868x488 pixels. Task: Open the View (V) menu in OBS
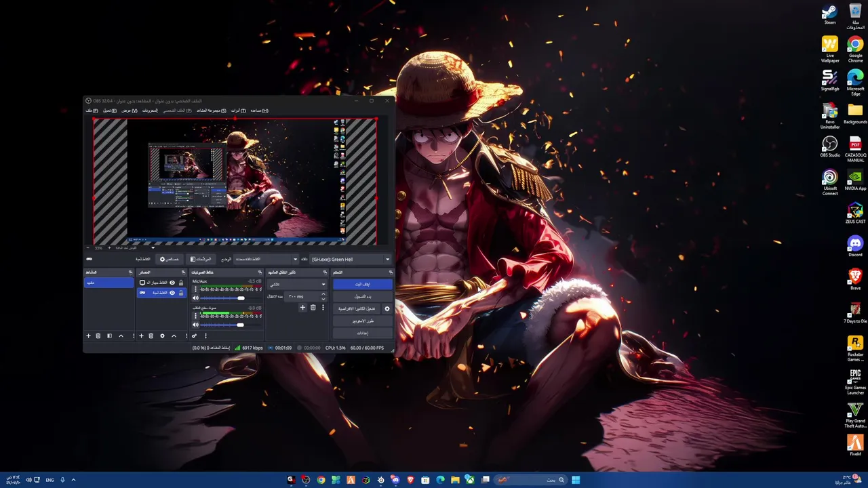coord(130,110)
